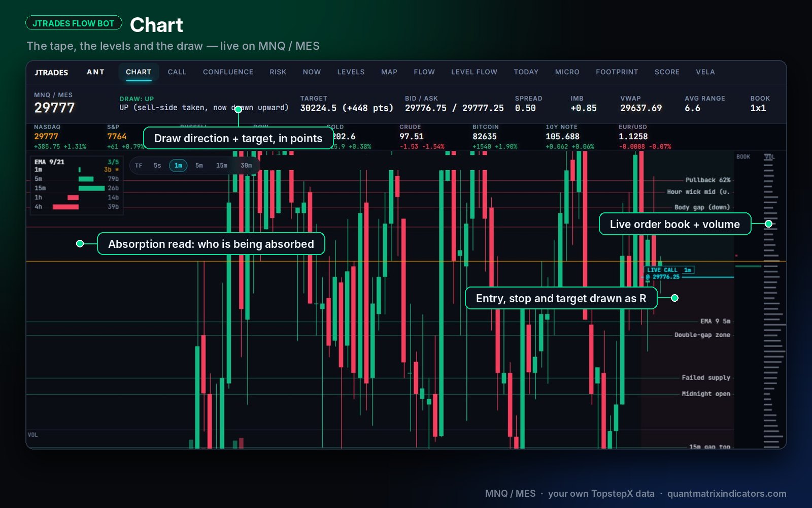The width and height of the screenshot is (812, 508).
Task: Click the ANT label in the nav bar
Action: point(95,72)
